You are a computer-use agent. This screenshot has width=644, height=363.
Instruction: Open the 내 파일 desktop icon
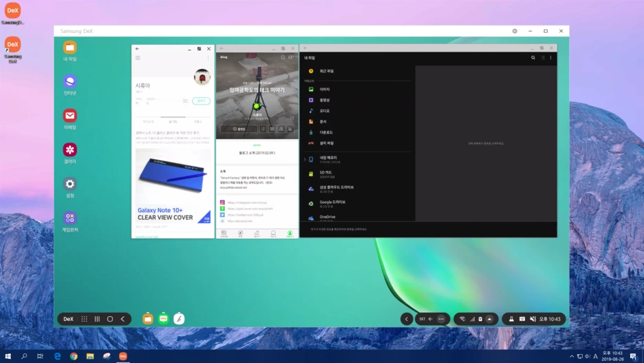point(69,51)
